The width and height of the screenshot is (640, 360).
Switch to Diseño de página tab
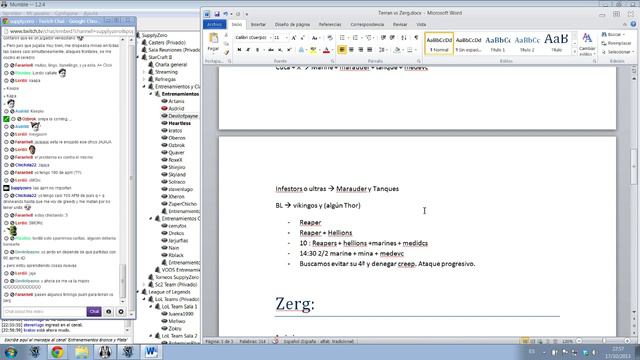pos(292,24)
